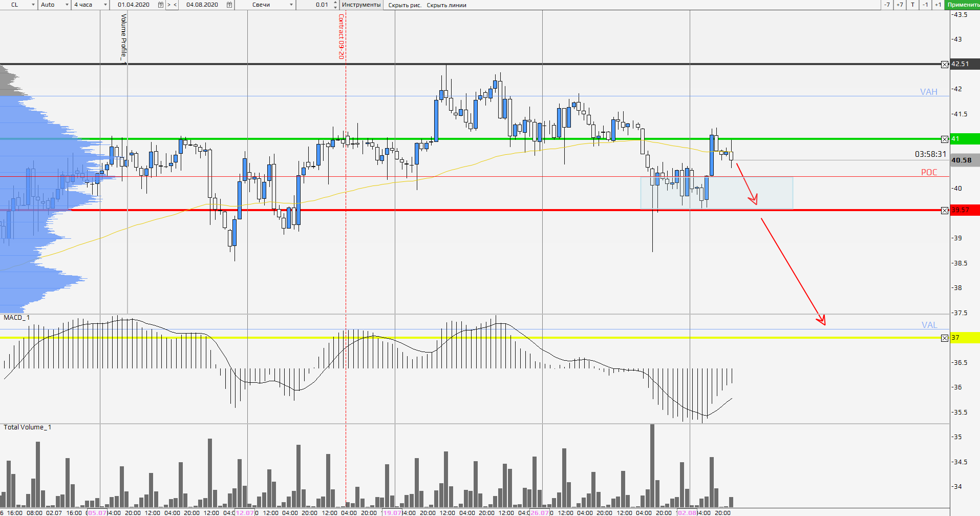The image size is (980, 516).
Task: Toggle the T button in top bar
Action: point(912,5)
